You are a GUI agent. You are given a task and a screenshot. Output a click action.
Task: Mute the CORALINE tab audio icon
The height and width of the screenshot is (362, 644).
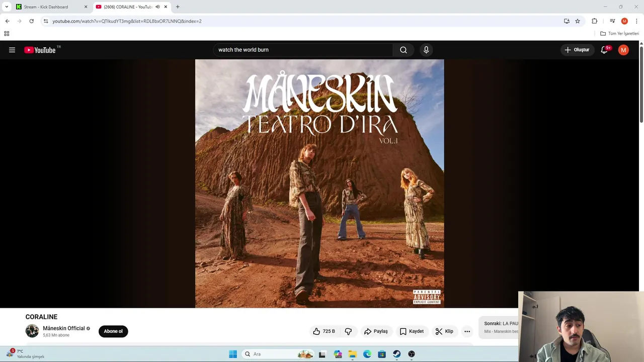pos(157,7)
